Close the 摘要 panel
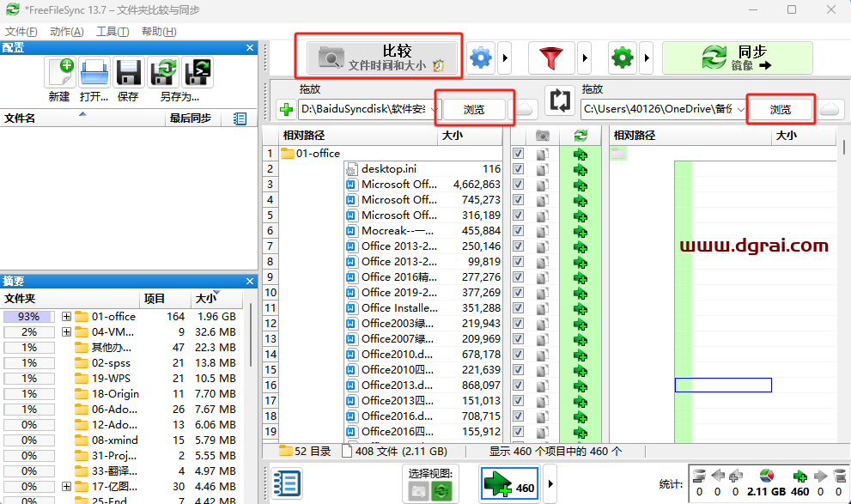The width and height of the screenshot is (851, 504). [x=250, y=281]
